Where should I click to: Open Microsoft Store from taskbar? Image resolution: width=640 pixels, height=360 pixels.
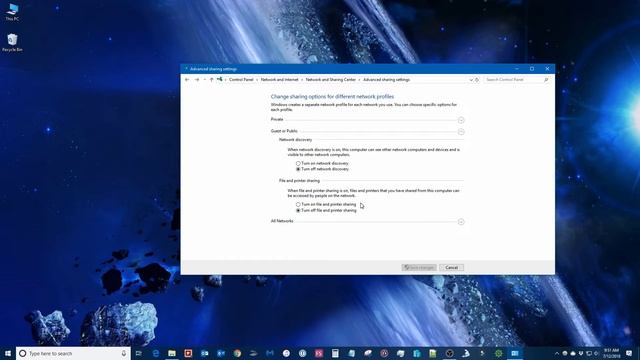tap(417, 353)
